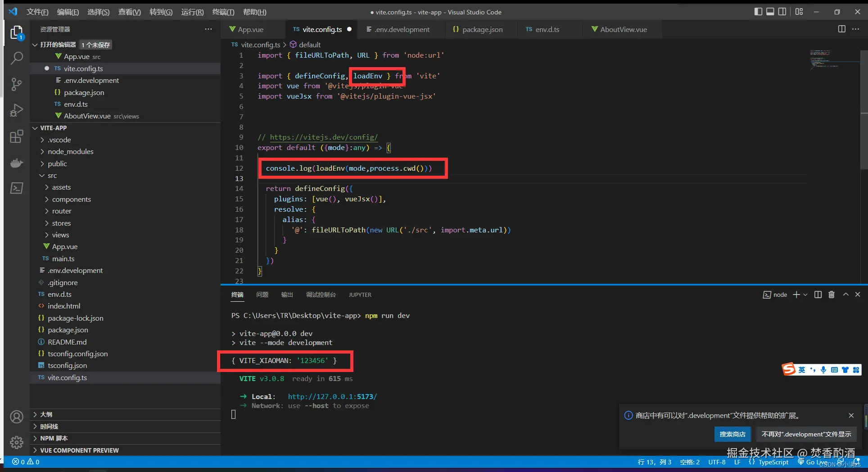Toggle the bottom panel layout button
The width and height of the screenshot is (868, 472).
pos(770,12)
